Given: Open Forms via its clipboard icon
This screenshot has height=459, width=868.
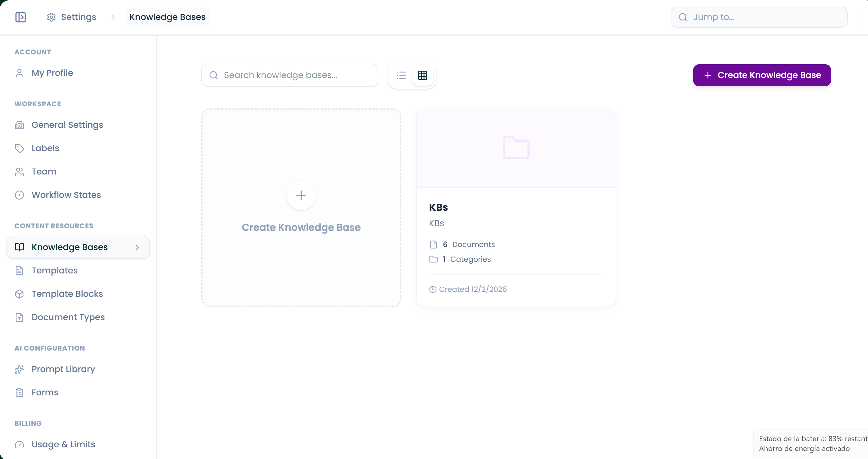Looking at the screenshot, I should coord(20,392).
